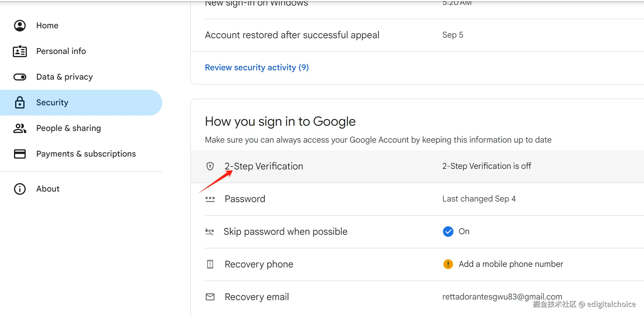Viewport: 644px width, 317px height.
Task: Click the 2-Step Verification shield icon
Action: [x=210, y=166]
